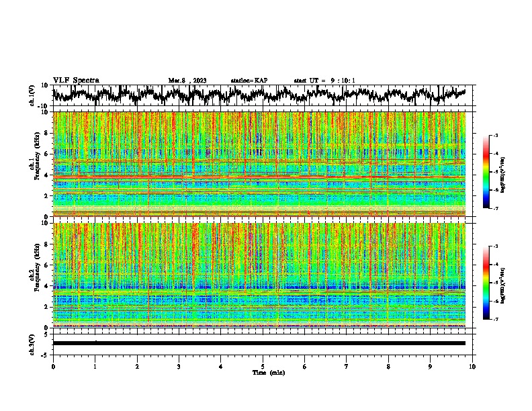Click the ch.2 spectrogram color bar

pos(486,283)
